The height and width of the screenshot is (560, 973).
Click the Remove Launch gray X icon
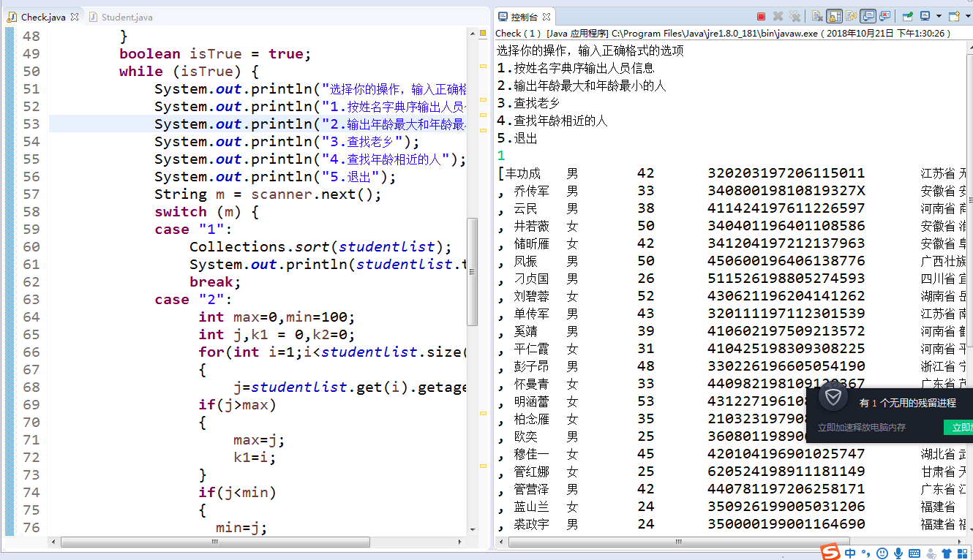pos(778,16)
